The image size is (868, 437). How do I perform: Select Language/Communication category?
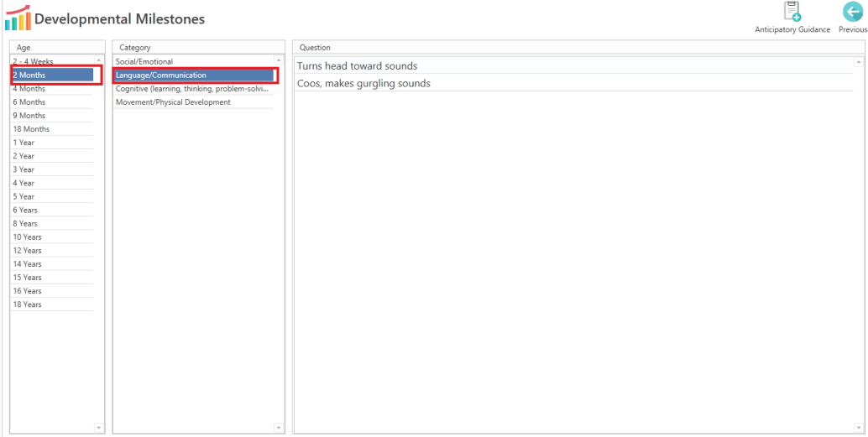193,75
